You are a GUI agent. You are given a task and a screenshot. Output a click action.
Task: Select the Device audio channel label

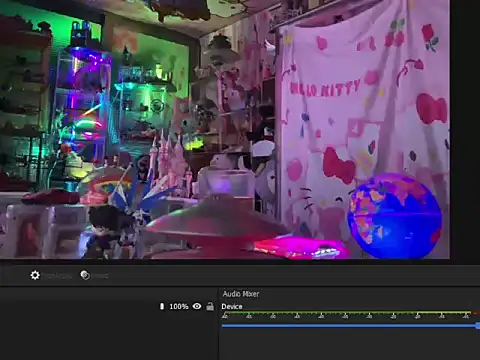(232, 306)
